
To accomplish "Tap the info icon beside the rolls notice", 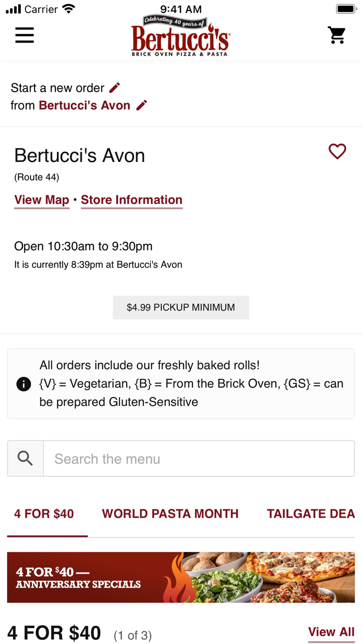I will (23, 384).
